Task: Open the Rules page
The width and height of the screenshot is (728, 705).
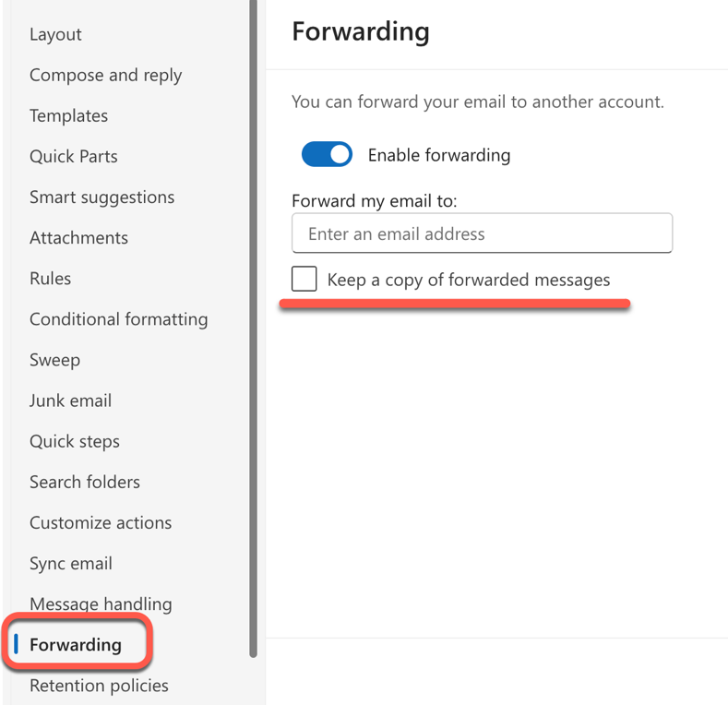Action: [x=50, y=278]
